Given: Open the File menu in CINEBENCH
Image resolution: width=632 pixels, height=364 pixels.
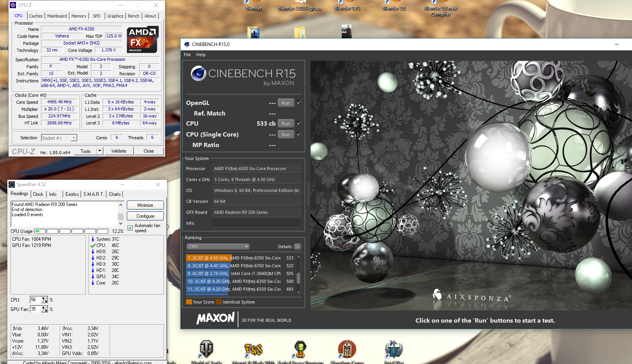Looking at the screenshot, I should coord(187,55).
